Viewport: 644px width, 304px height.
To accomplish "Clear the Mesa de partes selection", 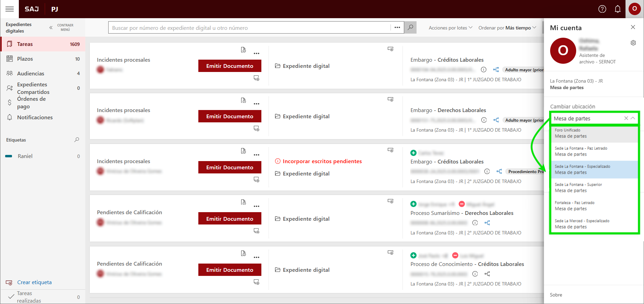I will [626, 118].
